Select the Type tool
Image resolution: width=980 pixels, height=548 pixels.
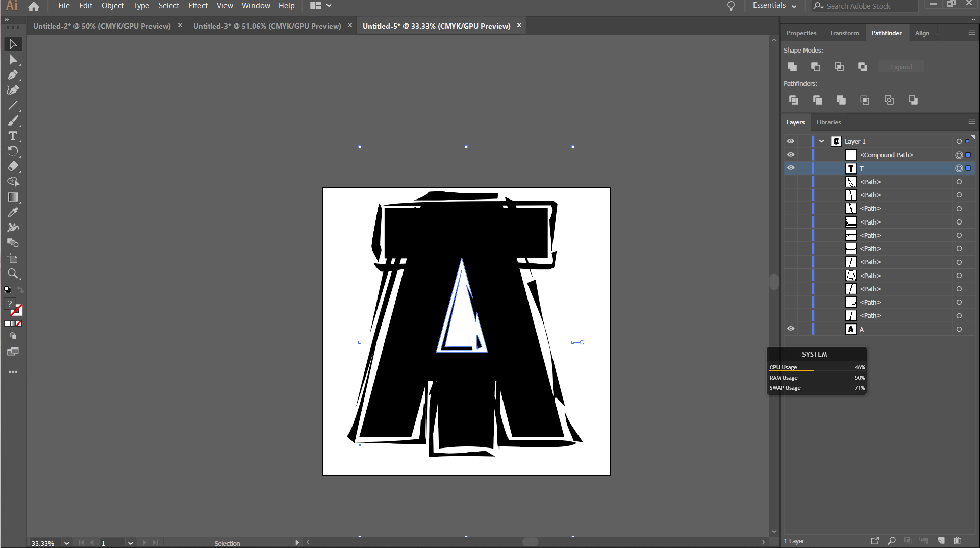13,136
